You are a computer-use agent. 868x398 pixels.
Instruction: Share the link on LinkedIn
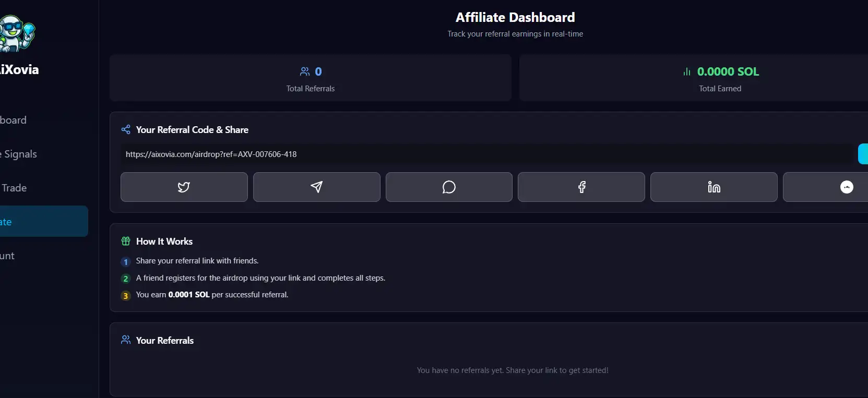(x=714, y=187)
